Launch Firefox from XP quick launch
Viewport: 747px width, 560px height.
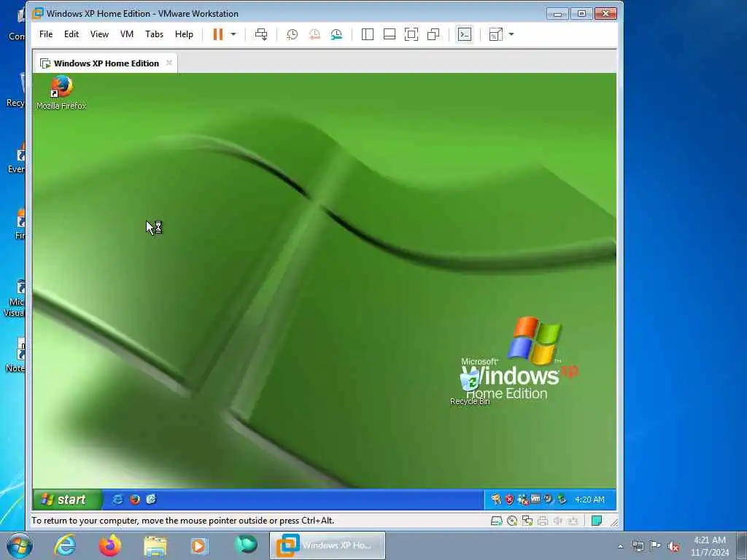[135, 499]
